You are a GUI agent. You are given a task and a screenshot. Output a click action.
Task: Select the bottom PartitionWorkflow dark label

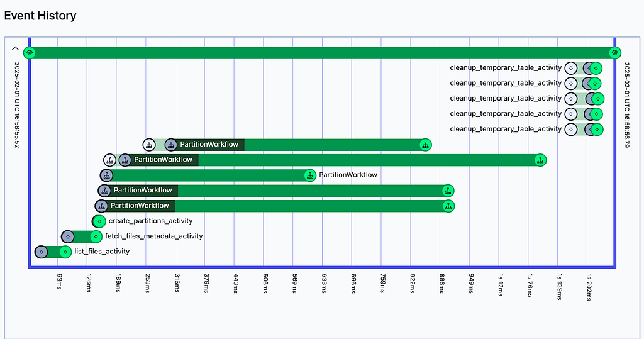point(140,206)
